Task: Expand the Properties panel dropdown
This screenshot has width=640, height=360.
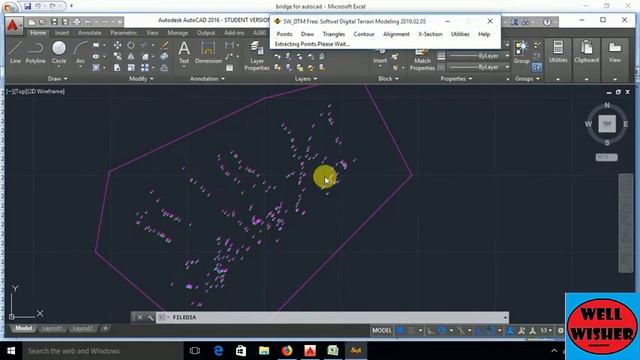Action: tap(456, 78)
